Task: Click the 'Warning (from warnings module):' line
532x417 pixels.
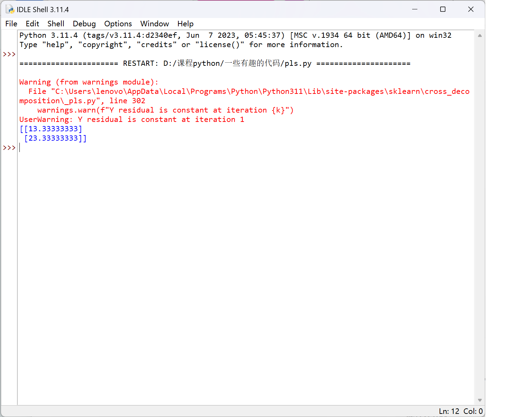Action: [89, 82]
